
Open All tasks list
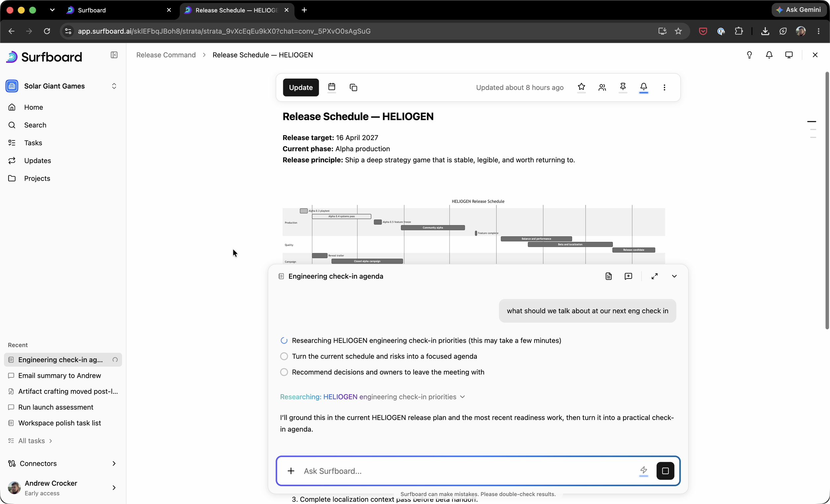pyautogui.click(x=30, y=441)
